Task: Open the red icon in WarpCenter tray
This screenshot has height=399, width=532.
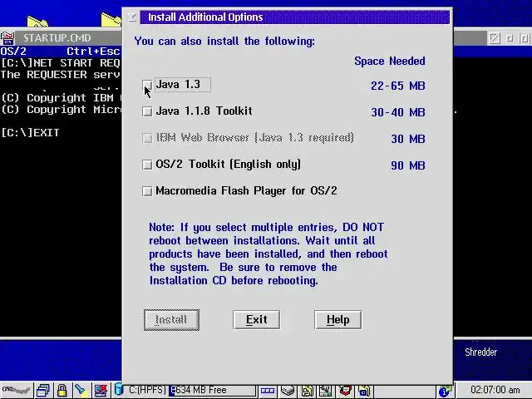Action: pyautogui.click(x=346, y=391)
